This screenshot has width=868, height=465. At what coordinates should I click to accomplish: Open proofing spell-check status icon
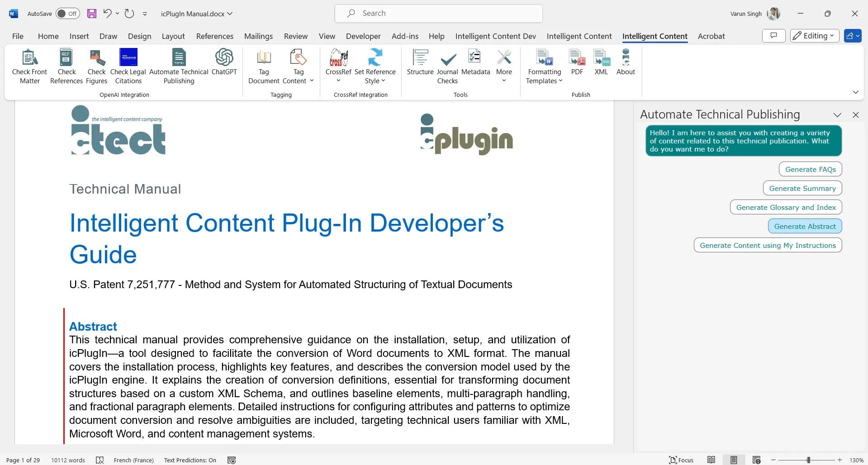[100, 460]
